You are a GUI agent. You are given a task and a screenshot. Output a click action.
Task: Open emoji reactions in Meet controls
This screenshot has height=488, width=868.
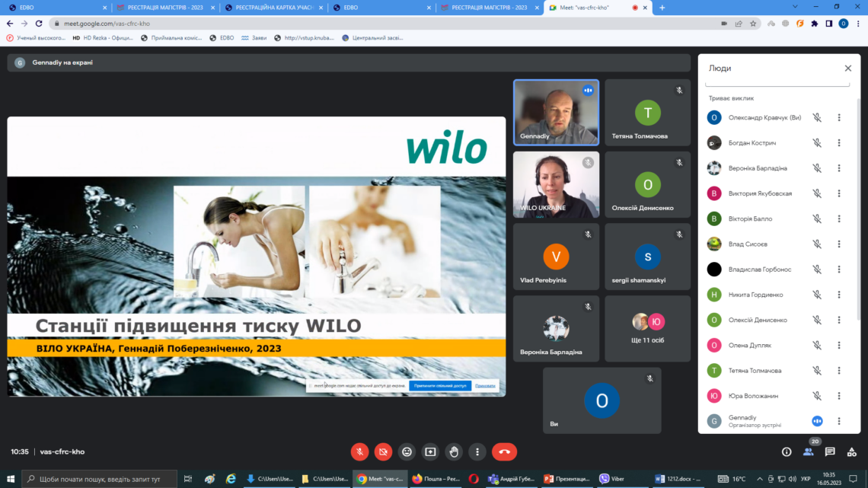point(407,452)
